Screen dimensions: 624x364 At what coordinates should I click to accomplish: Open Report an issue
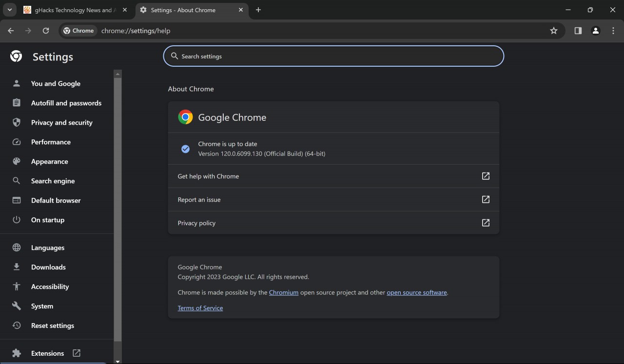click(x=333, y=199)
